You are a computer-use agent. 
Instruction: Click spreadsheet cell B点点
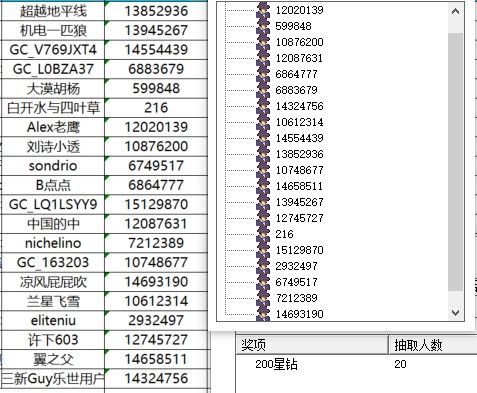53,185
